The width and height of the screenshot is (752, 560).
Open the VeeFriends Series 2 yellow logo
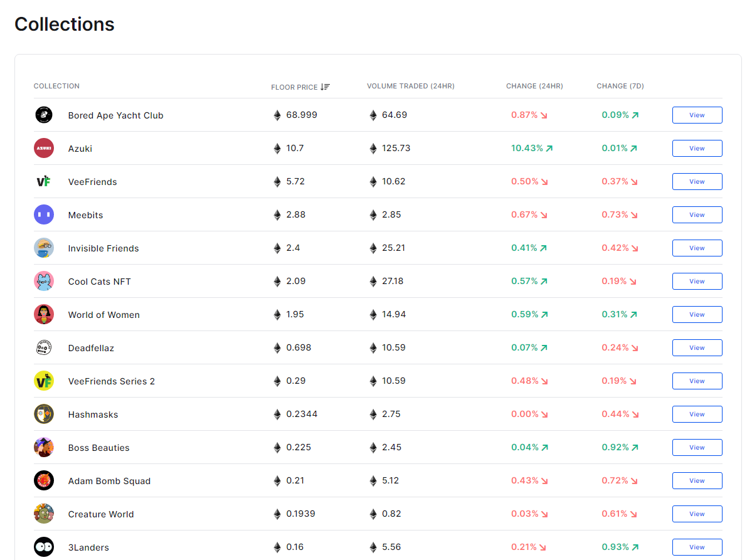[x=44, y=381]
